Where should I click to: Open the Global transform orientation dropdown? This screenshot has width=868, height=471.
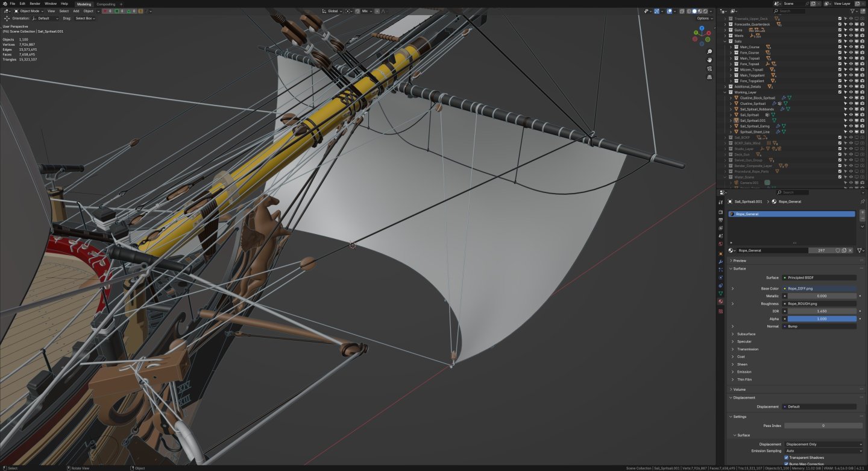click(x=331, y=11)
